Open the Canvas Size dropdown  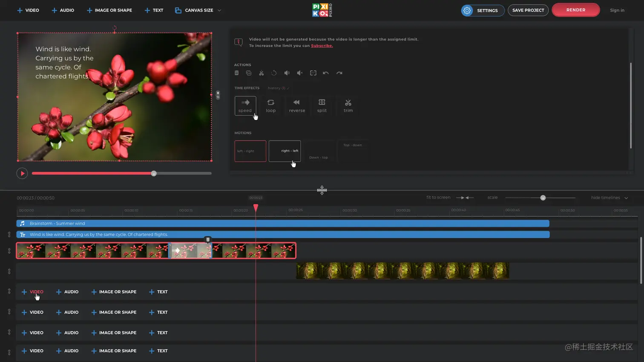tap(198, 10)
